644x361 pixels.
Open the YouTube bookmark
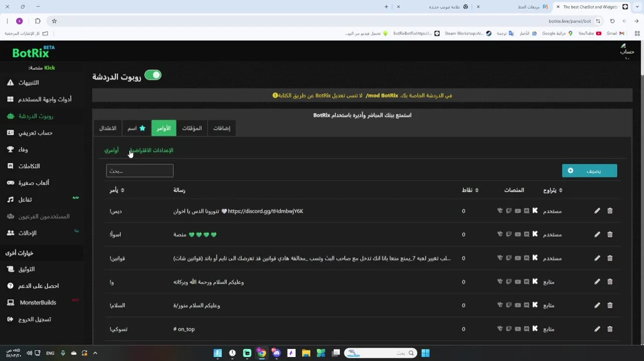589,34
